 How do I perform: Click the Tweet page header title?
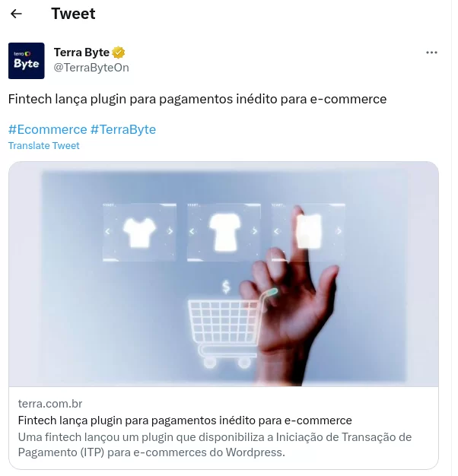click(73, 14)
